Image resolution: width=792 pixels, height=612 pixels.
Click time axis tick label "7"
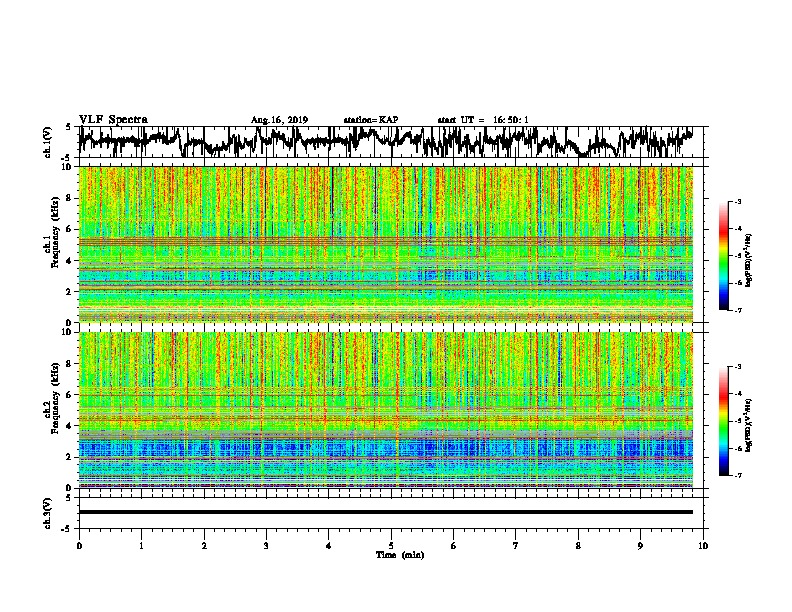pos(516,546)
